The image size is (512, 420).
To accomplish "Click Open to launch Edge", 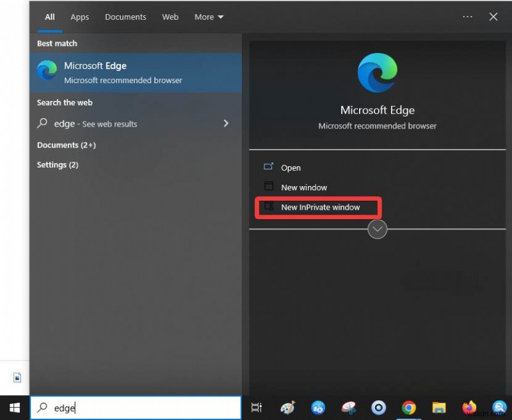I will [291, 167].
